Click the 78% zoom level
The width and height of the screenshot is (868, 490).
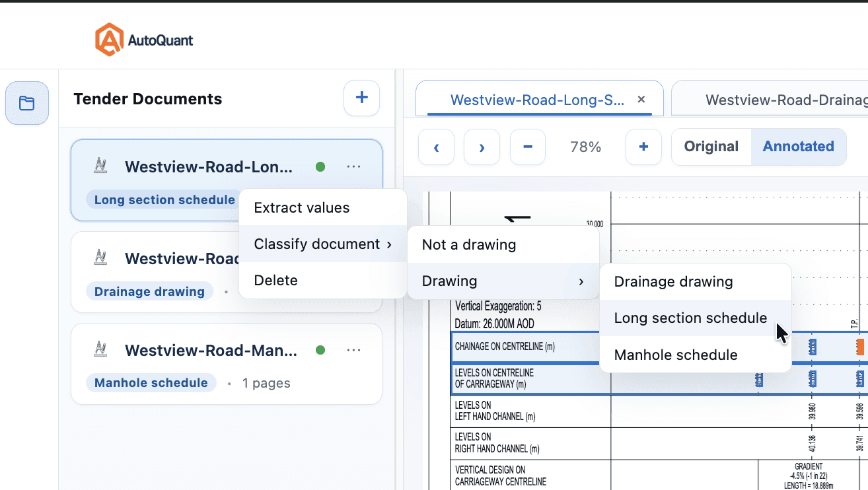tap(585, 147)
